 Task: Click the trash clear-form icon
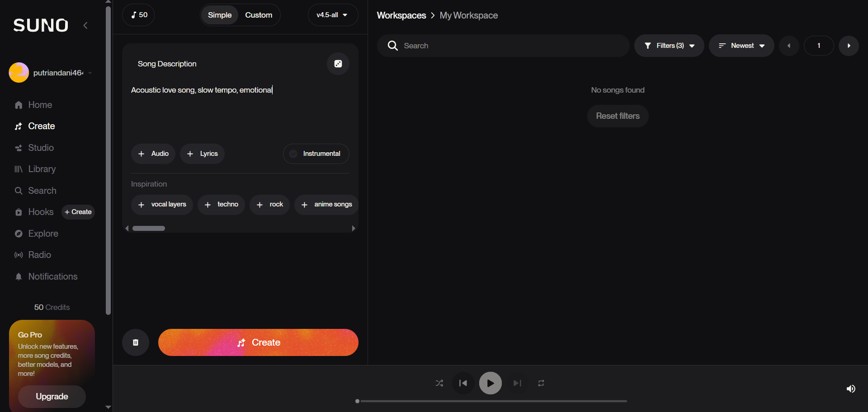tap(136, 342)
